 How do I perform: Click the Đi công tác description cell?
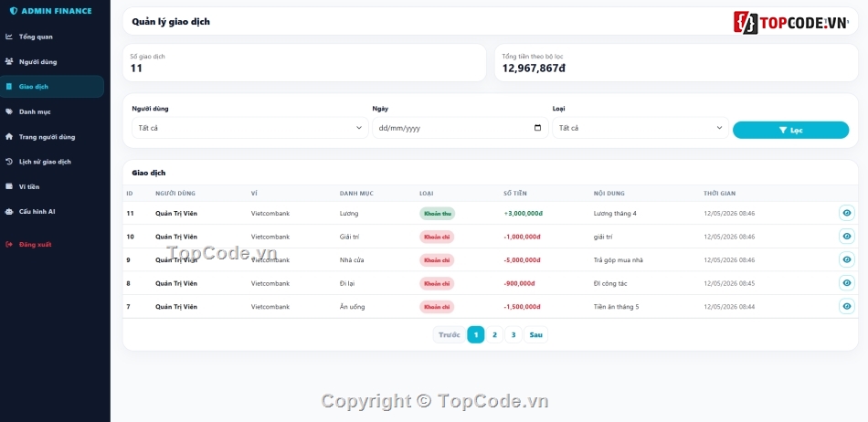[610, 283]
